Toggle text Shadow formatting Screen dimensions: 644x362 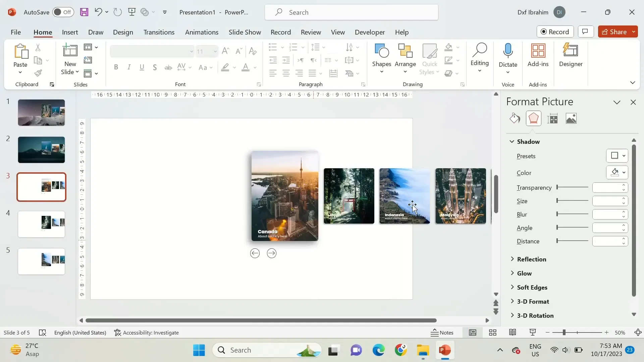(x=155, y=67)
